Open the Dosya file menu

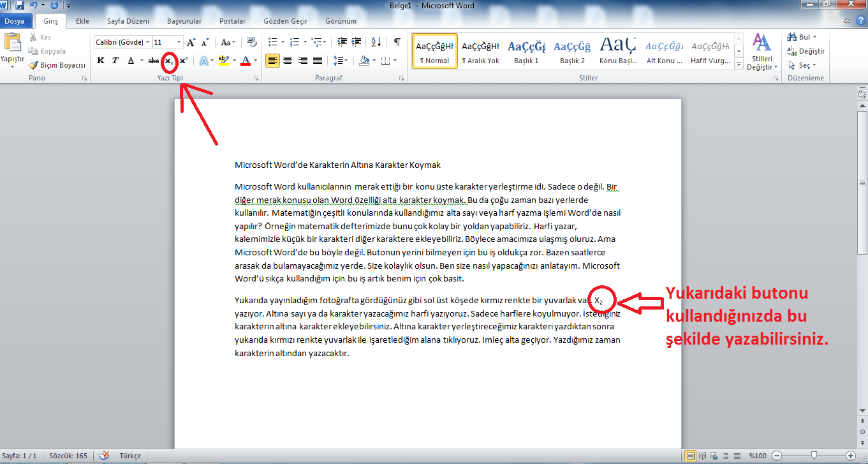(x=14, y=21)
